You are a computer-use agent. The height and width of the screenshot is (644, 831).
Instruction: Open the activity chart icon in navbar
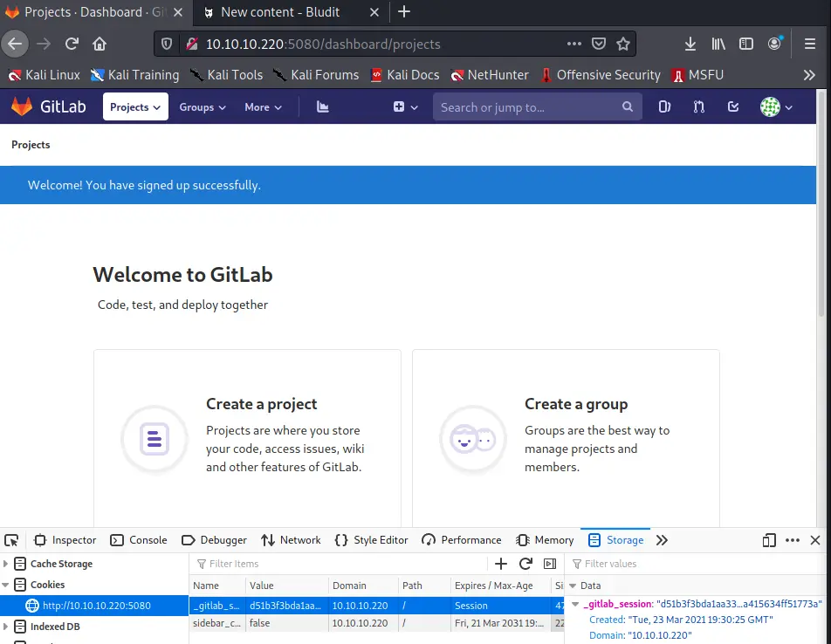pyautogui.click(x=322, y=106)
